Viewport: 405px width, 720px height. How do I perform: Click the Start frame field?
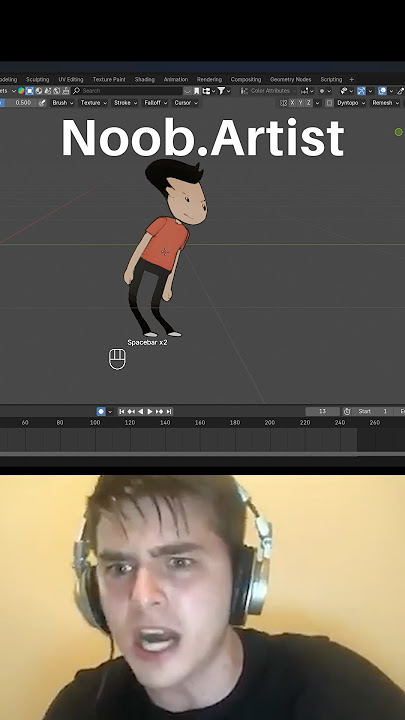373,411
